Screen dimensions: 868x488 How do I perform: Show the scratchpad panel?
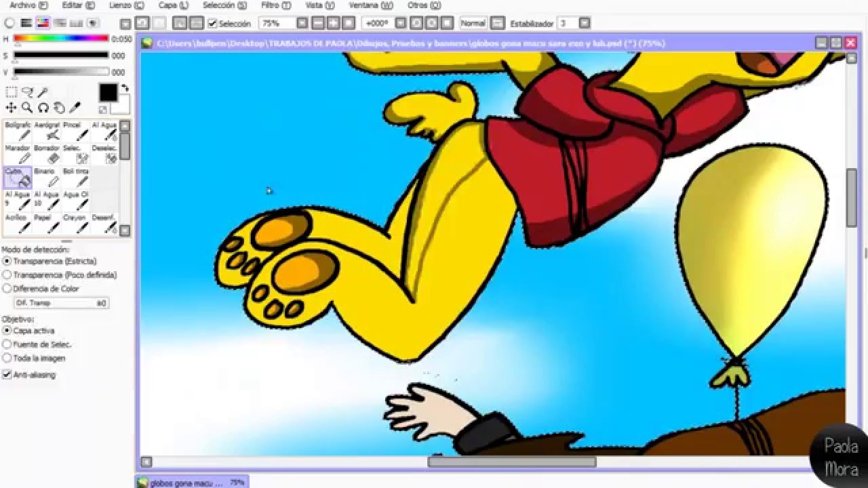(x=93, y=23)
